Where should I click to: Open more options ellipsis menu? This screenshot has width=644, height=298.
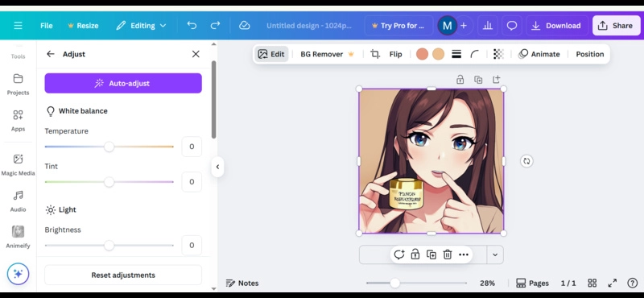click(x=464, y=255)
